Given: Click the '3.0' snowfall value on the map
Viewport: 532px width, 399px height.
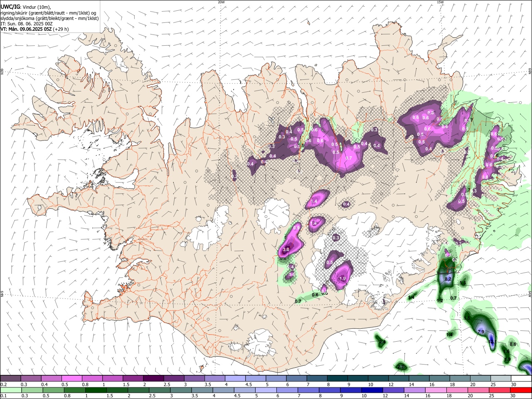Looking at the screenshot, I should 286,250.
